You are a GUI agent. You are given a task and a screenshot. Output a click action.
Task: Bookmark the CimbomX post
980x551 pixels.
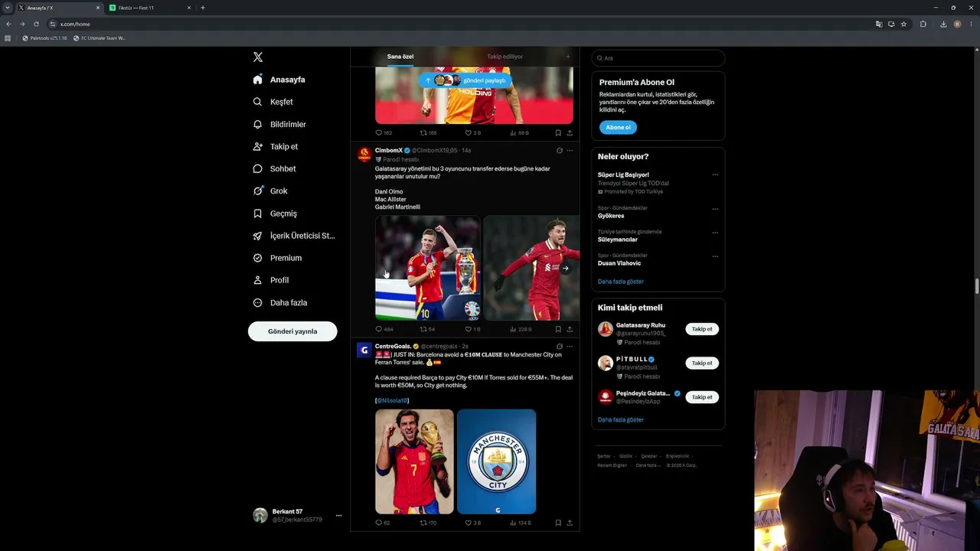pyautogui.click(x=558, y=329)
